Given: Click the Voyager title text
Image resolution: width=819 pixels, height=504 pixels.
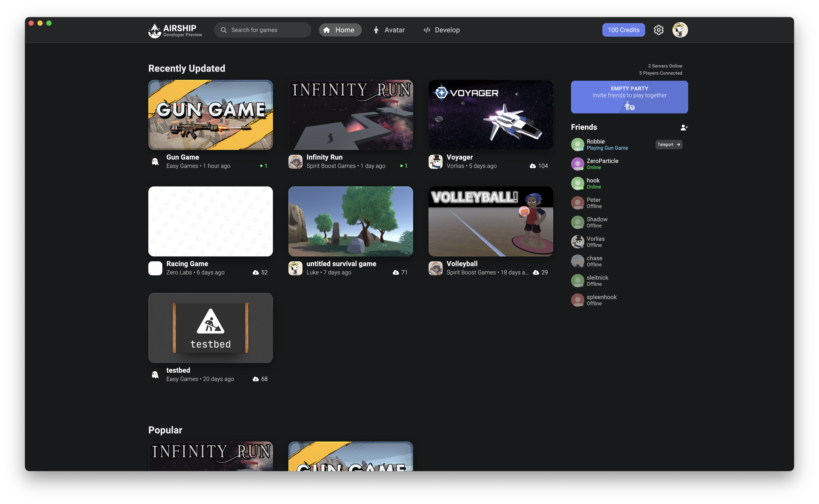Looking at the screenshot, I should (459, 157).
